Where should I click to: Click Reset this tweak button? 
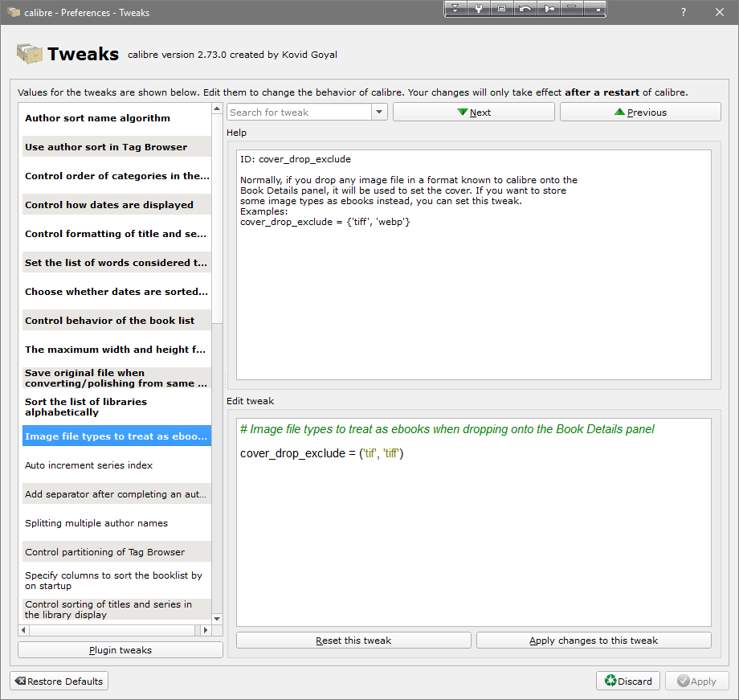coord(353,641)
